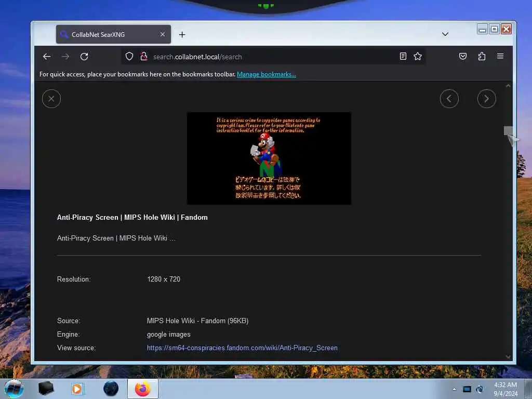
Task: Select the google images engine text
Action: coord(169,334)
